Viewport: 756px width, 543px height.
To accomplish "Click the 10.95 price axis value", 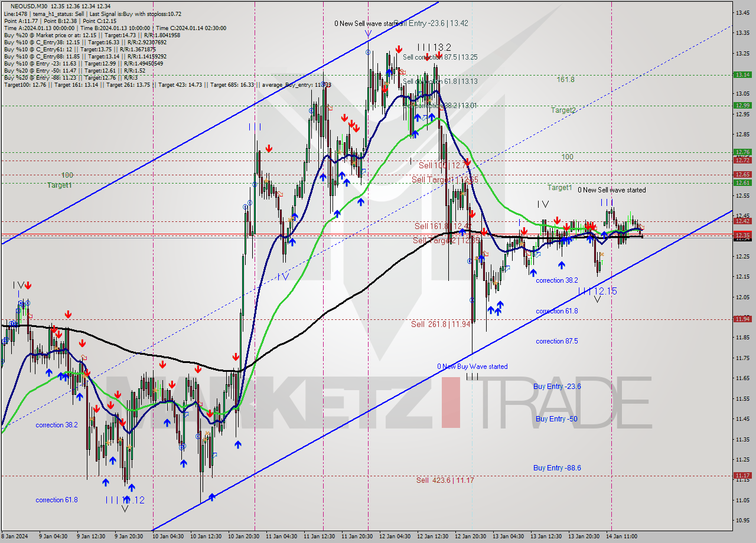I will click(x=742, y=521).
